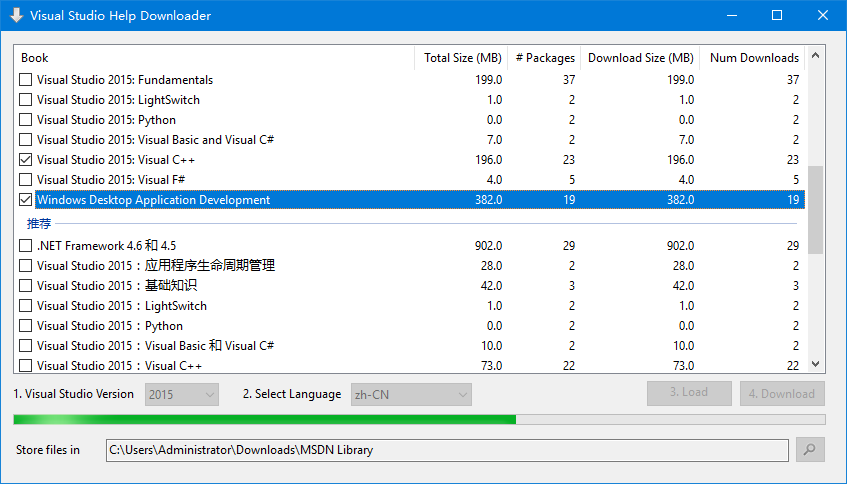
Task: Select Visual Studio 2015: Visual C++ row text
Action: tap(116, 159)
